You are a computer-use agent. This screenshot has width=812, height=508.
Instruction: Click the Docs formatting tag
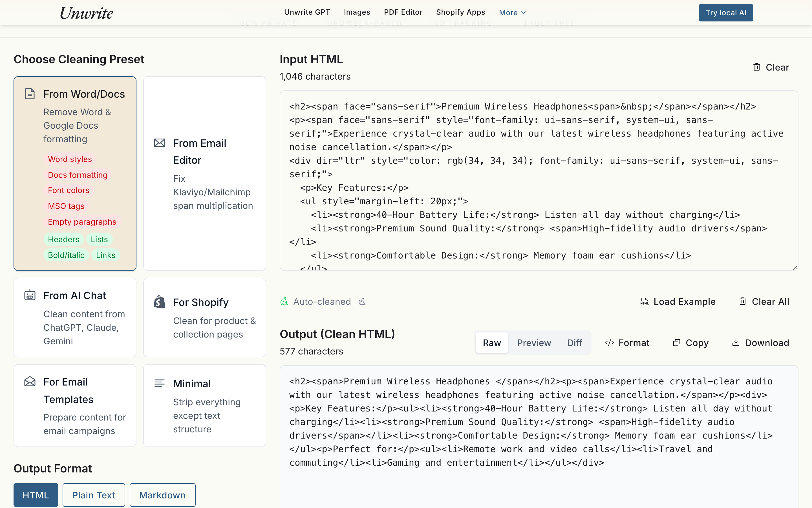(78, 175)
